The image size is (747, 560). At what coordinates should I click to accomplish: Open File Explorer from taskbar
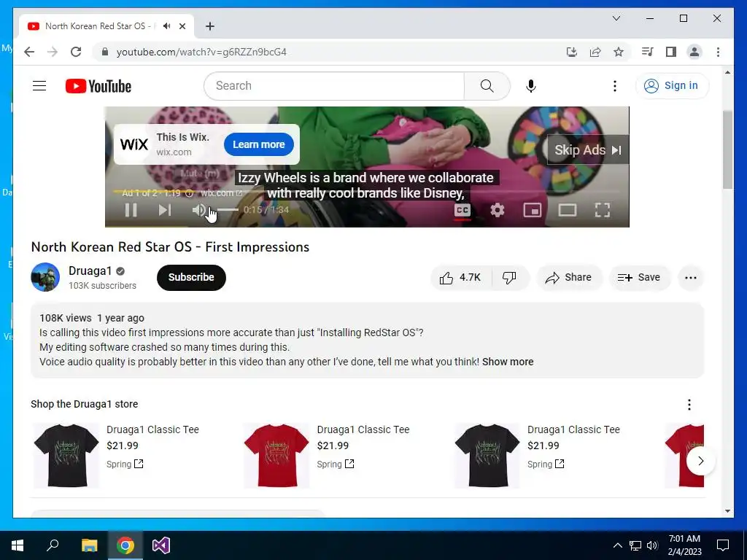(89, 545)
